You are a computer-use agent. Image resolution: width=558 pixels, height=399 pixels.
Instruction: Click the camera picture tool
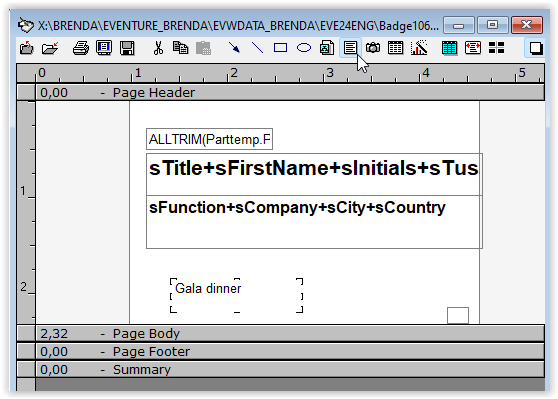(373, 48)
